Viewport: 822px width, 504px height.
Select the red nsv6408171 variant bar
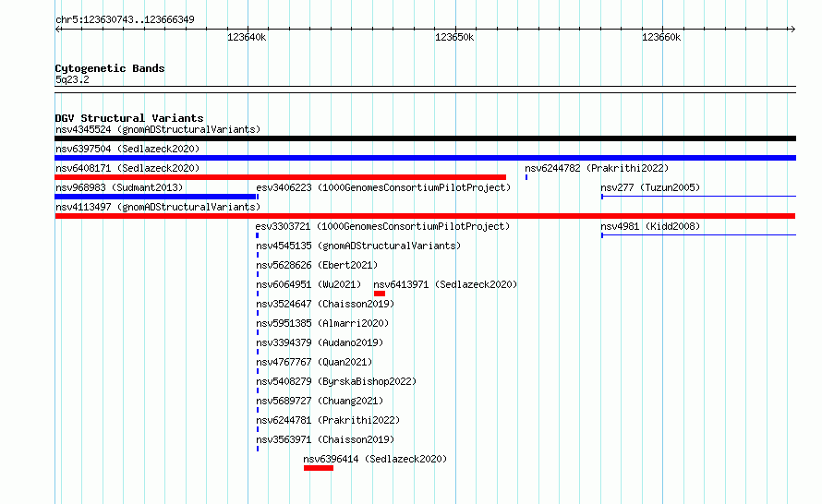[x=281, y=177]
